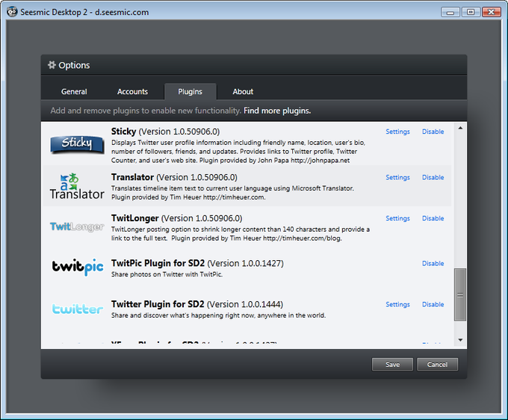
Task: Click the Twitter Plugin for SD2 title
Action: pos(197,304)
